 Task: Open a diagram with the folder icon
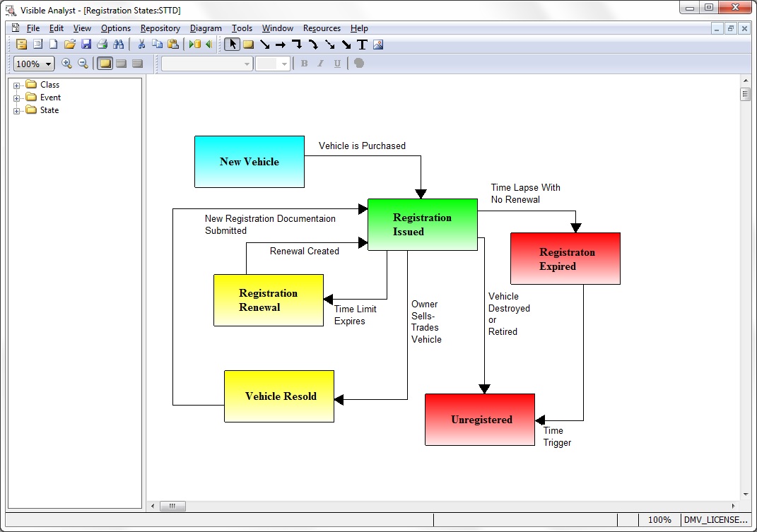pos(70,45)
